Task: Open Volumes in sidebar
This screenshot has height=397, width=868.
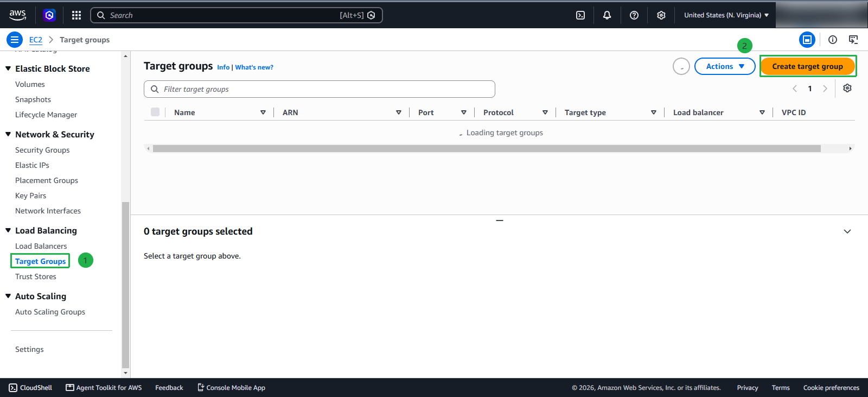Action: [30, 84]
